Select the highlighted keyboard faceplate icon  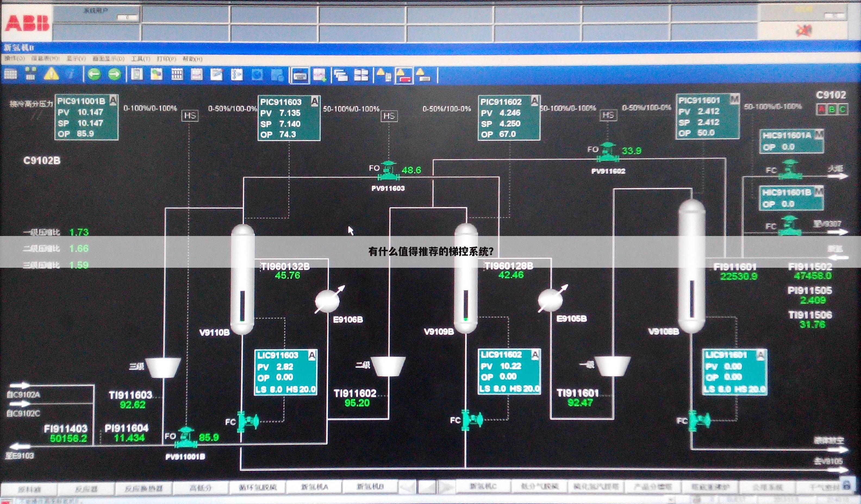point(300,75)
